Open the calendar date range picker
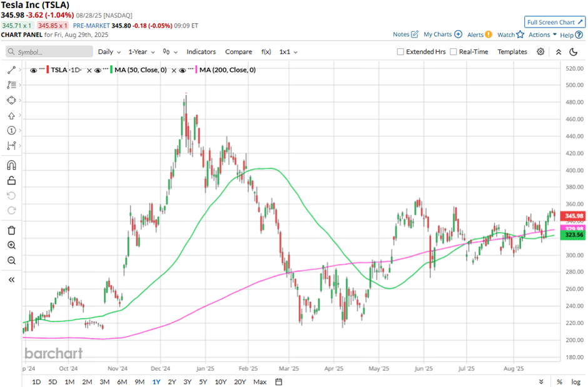This screenshot has height=387, width=588. (x=278, y=382)
